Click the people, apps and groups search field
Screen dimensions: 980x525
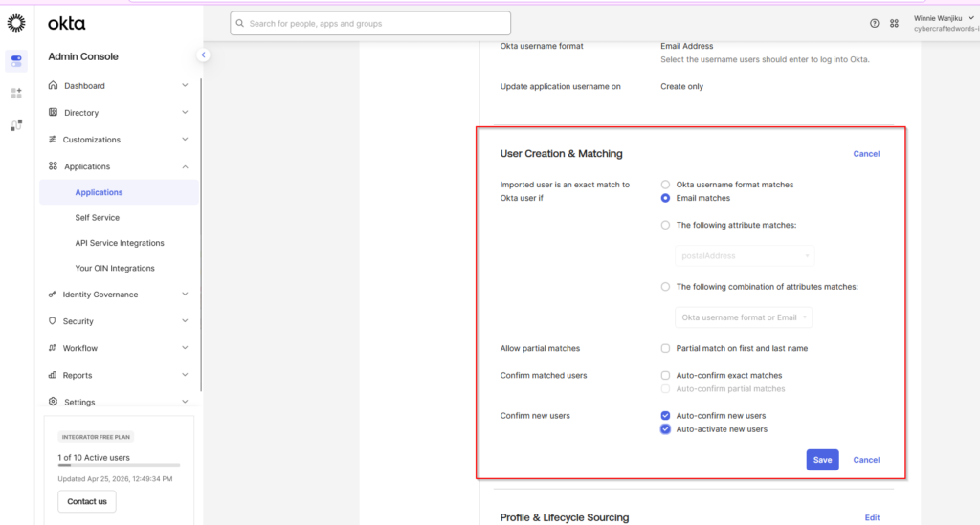(x=370, y=24)
